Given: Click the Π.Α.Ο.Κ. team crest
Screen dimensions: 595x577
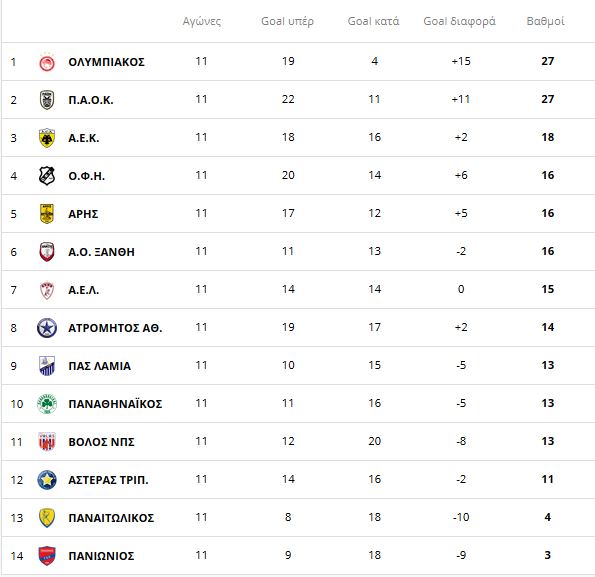Looking at the screenshot, I should [x=47, y=100].
